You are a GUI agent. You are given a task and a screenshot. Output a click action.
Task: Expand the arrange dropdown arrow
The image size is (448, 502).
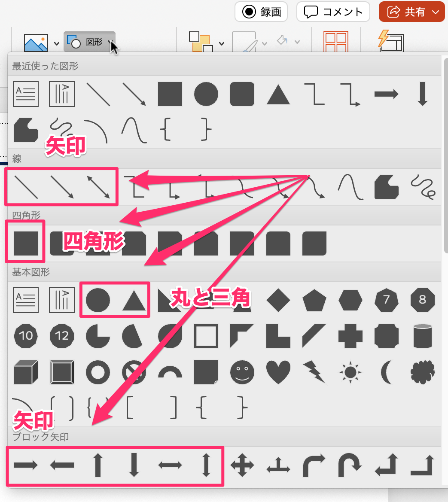[222, 43]
